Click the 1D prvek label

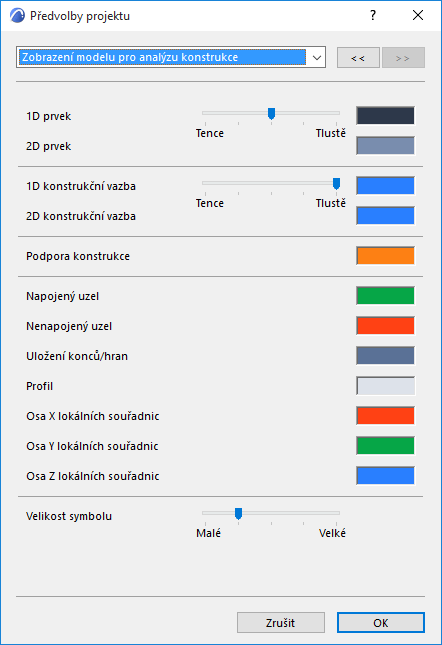[49, 116]
